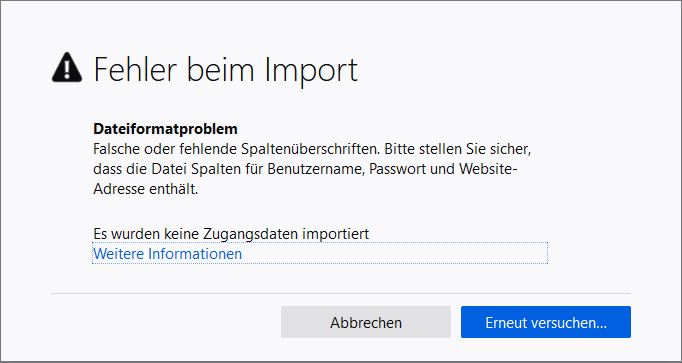The height and width of the screenshot is (363, 682).
Task: Click the word Website- in the description
Action: tap(488, 169)
